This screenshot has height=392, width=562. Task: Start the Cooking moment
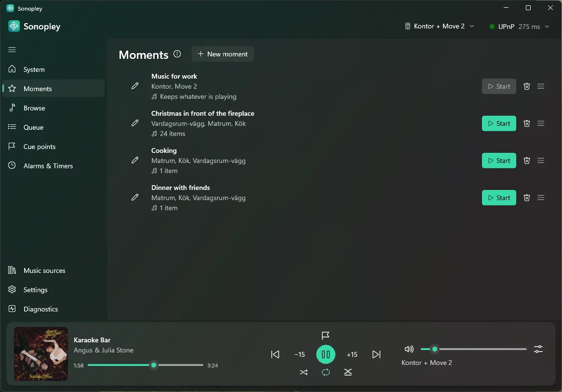pos(499,161)
